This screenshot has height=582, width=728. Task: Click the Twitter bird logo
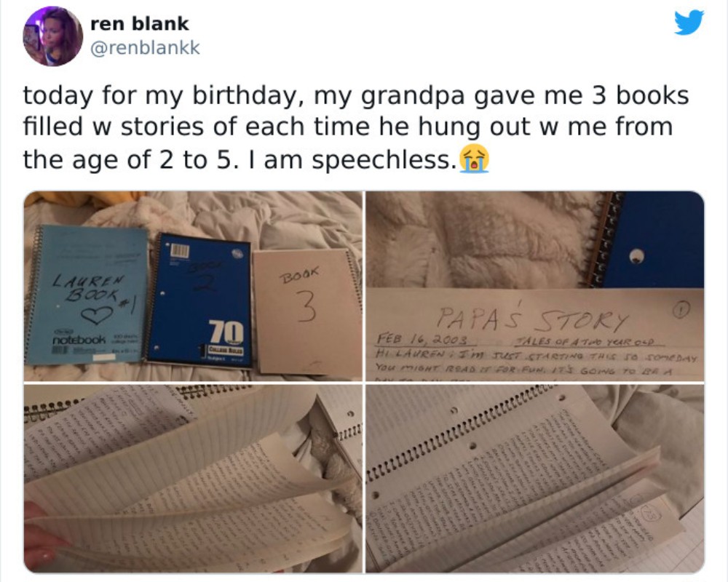coord(689,23)
